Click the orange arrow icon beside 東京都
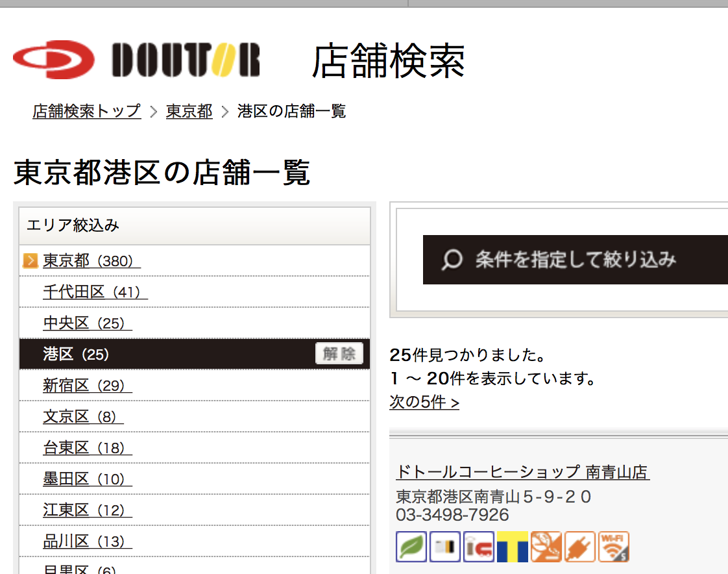The height and width of the screenshot is (574, 728). pos(30,261)
